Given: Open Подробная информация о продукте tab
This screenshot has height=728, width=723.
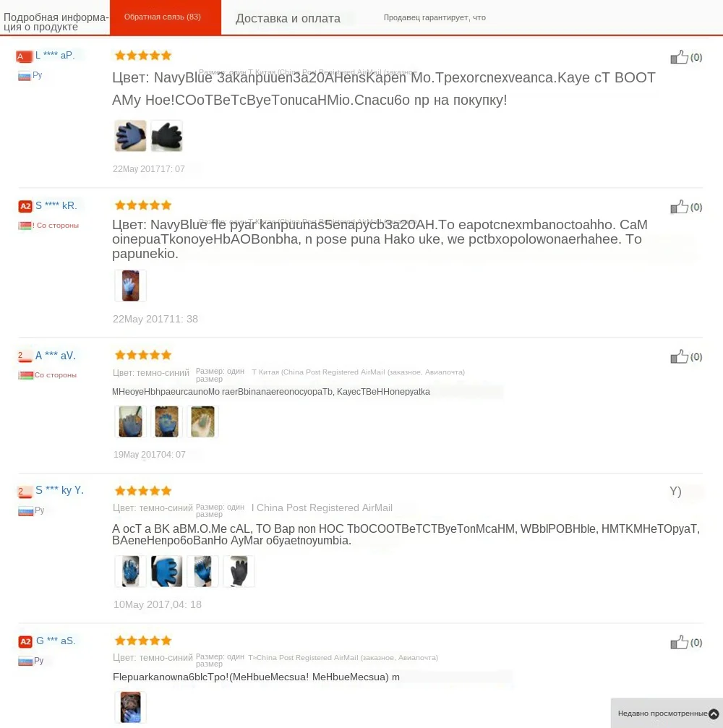Looking at the screenshot, I should pyautogui.click(x=55, y=22).
